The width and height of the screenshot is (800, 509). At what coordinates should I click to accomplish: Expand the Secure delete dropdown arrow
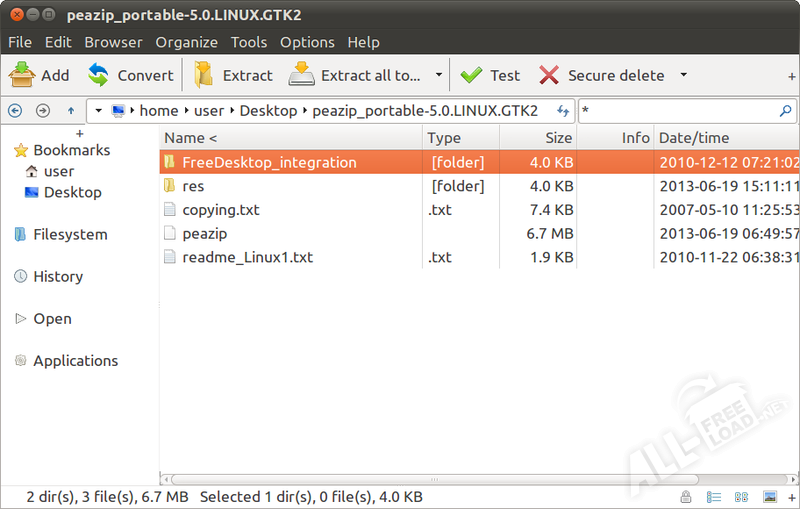point(683,75)
